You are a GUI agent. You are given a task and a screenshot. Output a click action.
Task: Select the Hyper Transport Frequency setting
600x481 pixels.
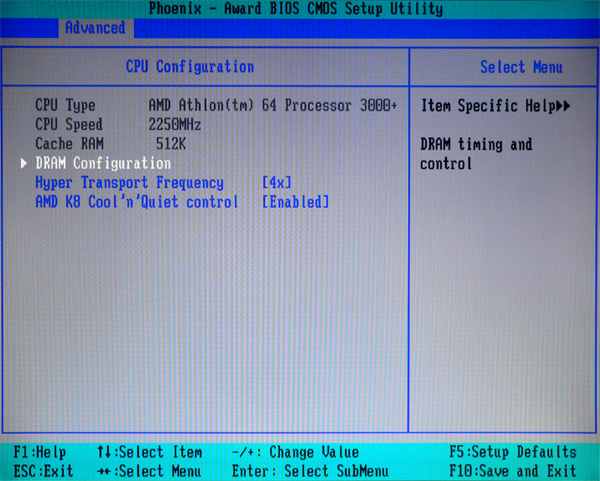129,183
